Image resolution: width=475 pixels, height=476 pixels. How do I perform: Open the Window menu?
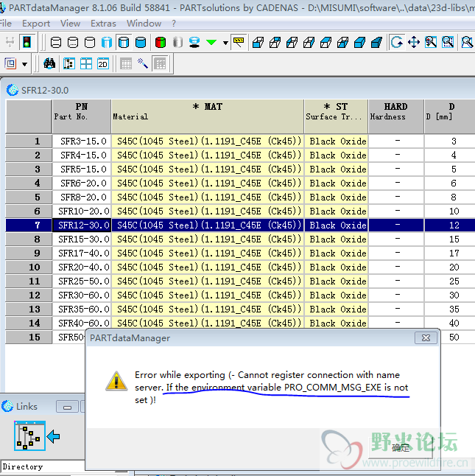[144, 24]
